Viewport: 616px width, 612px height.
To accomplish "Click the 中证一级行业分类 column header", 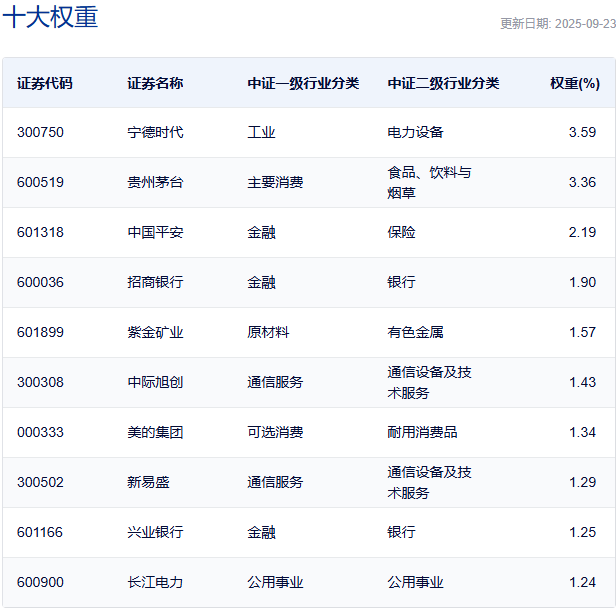I will click(303, 84).
